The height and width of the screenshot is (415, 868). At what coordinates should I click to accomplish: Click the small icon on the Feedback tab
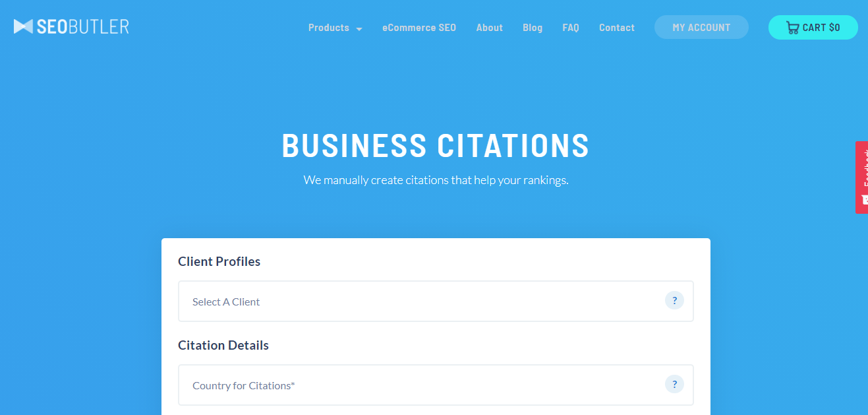(864, 200)
